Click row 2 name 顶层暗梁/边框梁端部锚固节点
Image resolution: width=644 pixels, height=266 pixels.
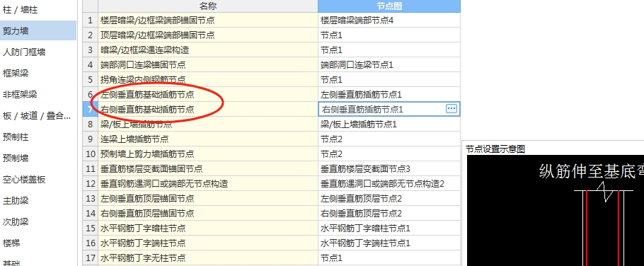point(208,35)
